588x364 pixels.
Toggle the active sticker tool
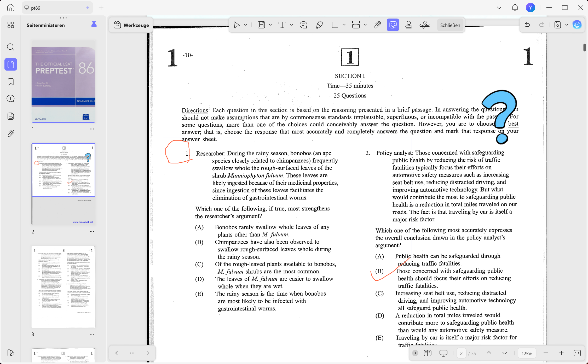point(393,25)
